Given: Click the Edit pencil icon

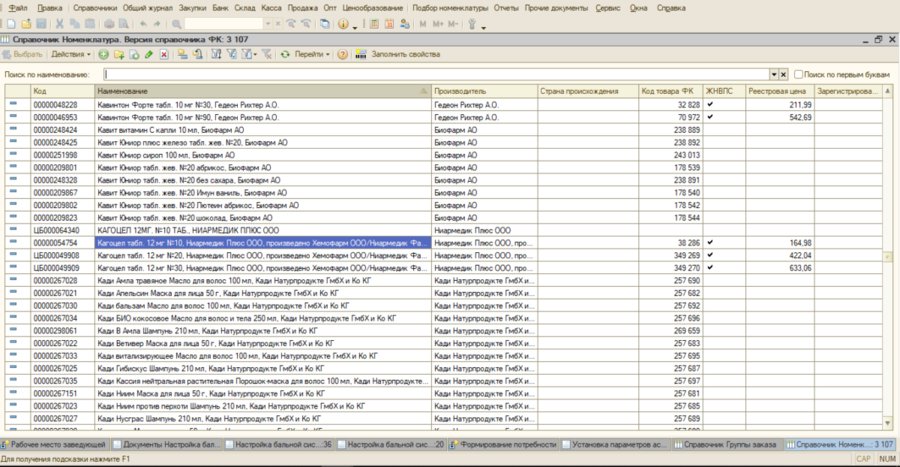Looking at the screenshot, I should 149,55.
